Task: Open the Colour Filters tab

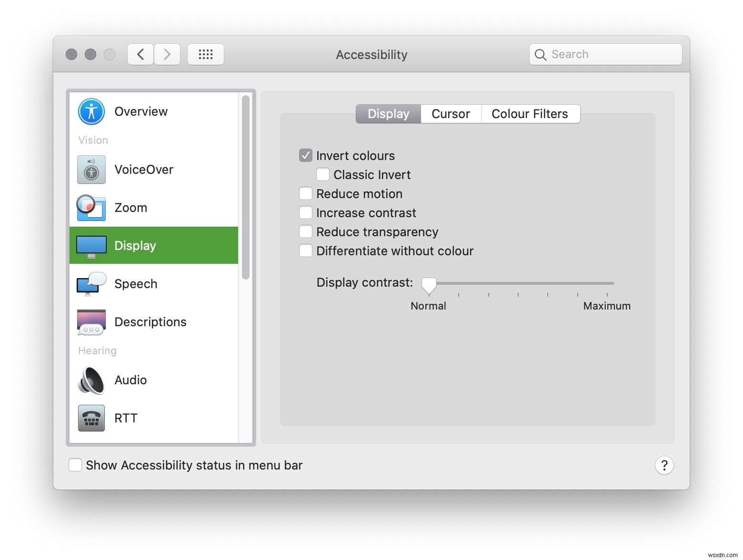Action: (530, 113)
